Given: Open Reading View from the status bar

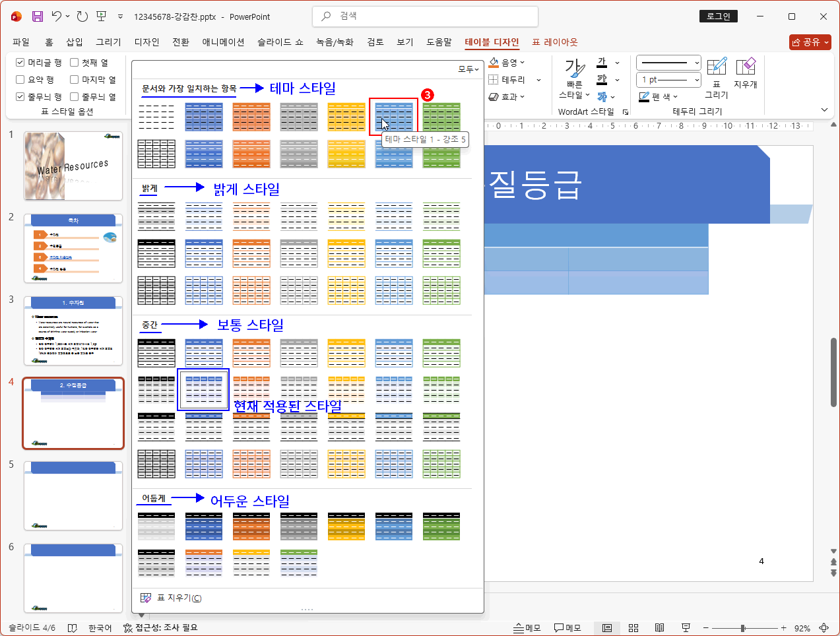Looking at the screenshot, I should click(x=659, y=628).
